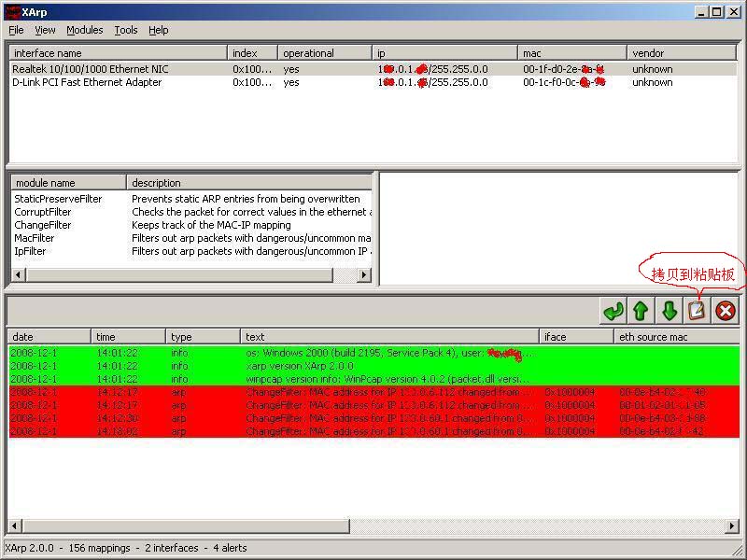Click the green return arrow icon

613,311
